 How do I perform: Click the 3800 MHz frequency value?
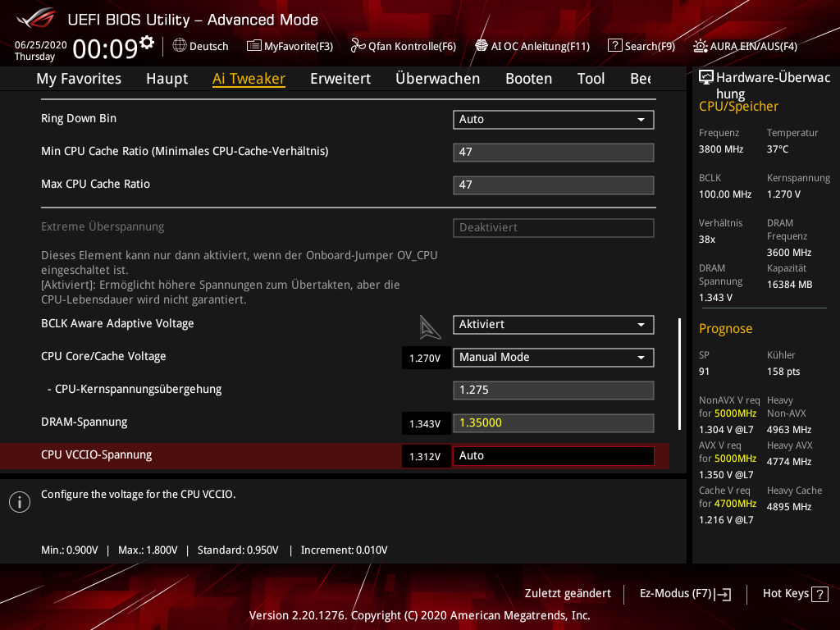(721, 149)
